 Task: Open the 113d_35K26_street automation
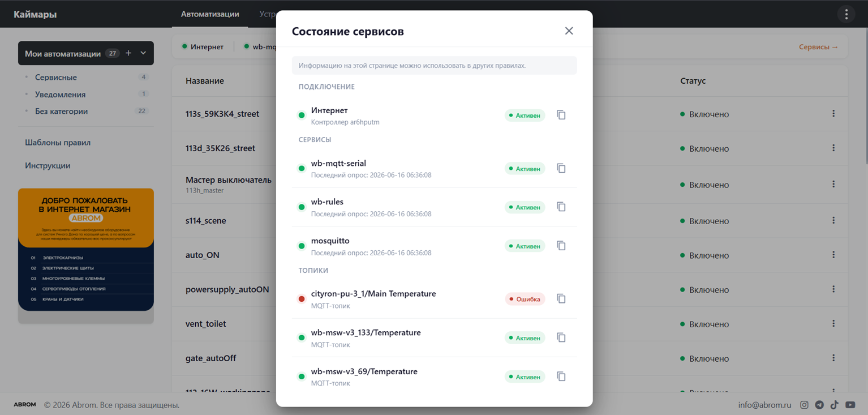tap(220, 148)
